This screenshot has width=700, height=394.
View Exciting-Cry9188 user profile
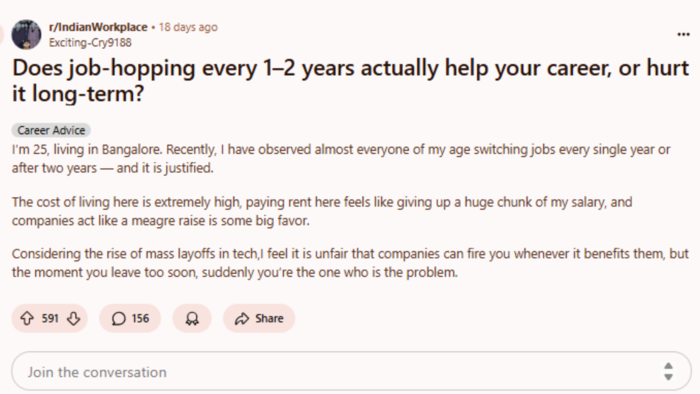click(x=90, y=42)
